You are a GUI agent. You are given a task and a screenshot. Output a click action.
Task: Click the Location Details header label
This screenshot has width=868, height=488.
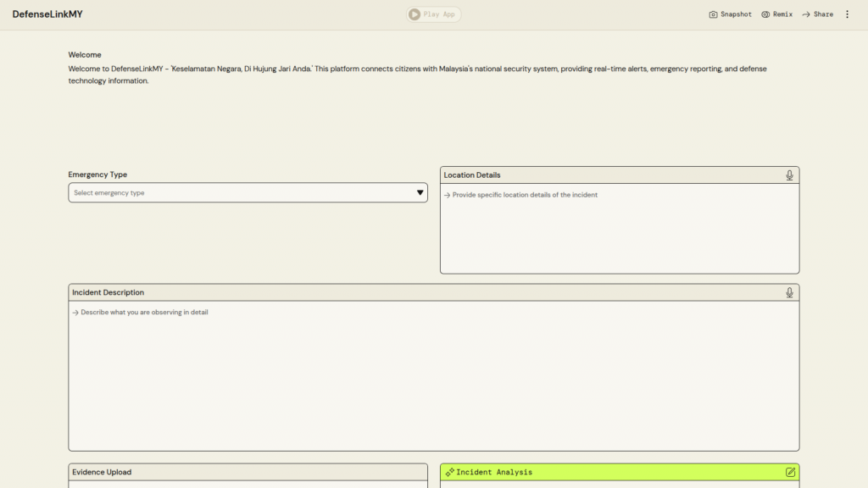click(472, 175)
